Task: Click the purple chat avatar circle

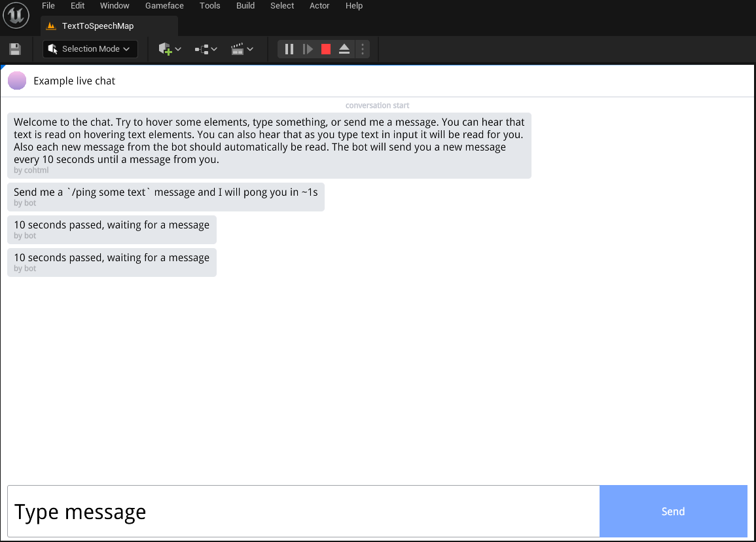Action: (17, 81)
